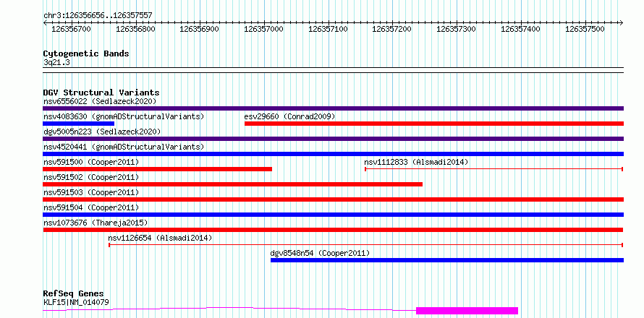
Task: Click ruler position 126356700
Action: [72, 29]
